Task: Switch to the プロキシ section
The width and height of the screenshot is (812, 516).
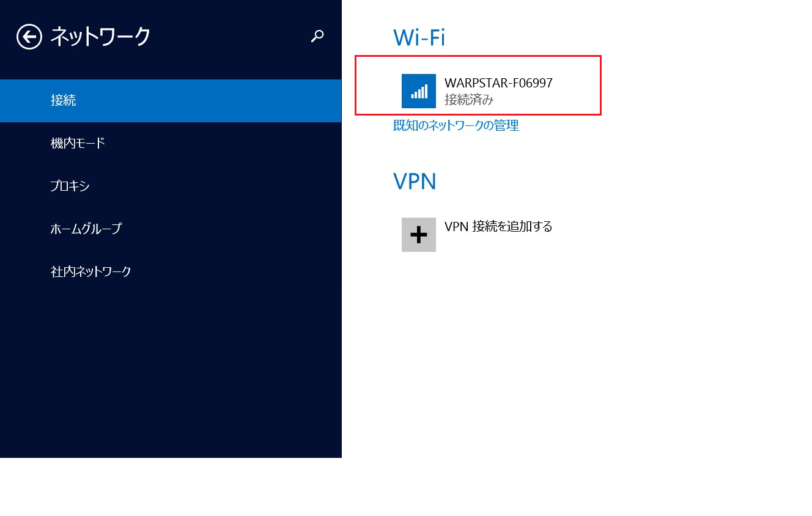Action: [70, 186]
